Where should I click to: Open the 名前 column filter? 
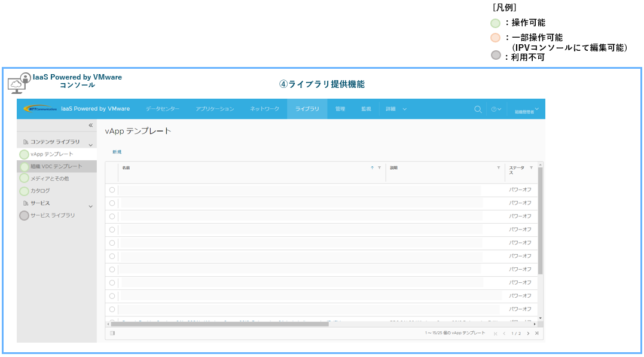coord(380,167)
